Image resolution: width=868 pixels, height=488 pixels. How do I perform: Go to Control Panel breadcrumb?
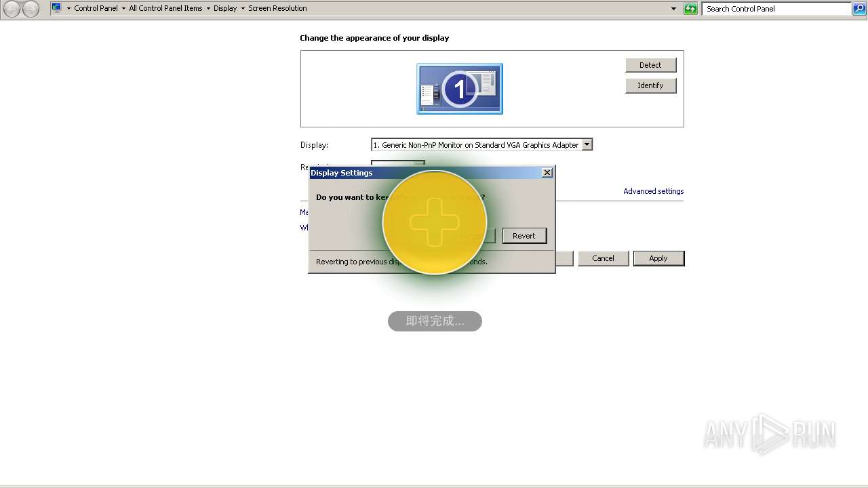click(x=96, y=9)
